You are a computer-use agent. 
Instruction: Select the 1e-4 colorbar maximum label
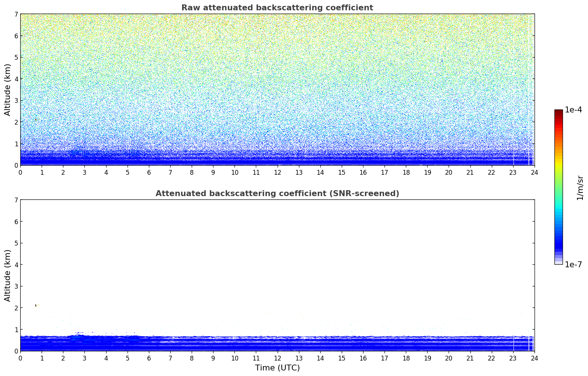tap(573, 110)
